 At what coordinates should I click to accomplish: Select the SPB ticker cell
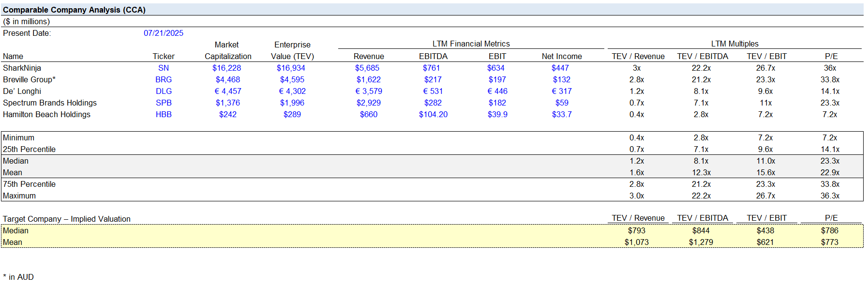[164, 103]
